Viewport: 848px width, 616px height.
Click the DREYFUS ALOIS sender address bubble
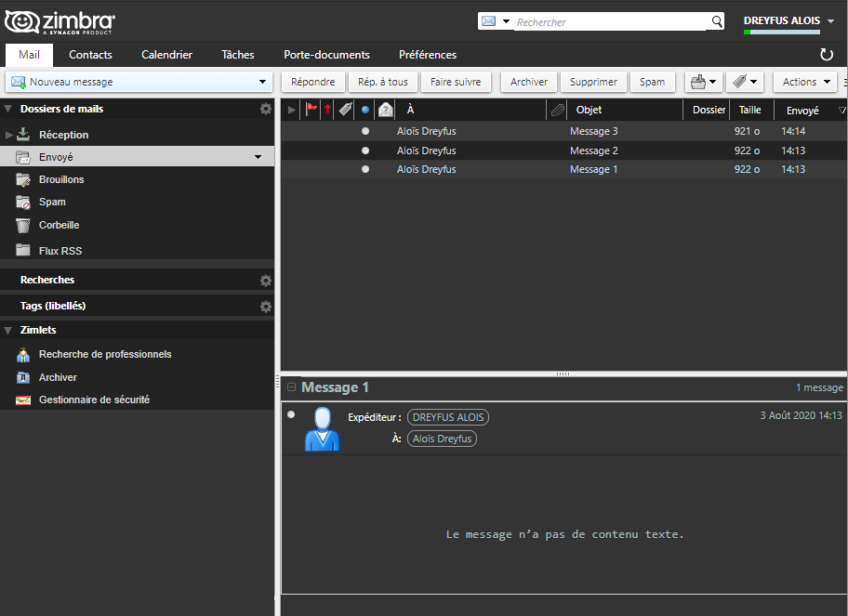pyautogui.click(x=448, y=417)
